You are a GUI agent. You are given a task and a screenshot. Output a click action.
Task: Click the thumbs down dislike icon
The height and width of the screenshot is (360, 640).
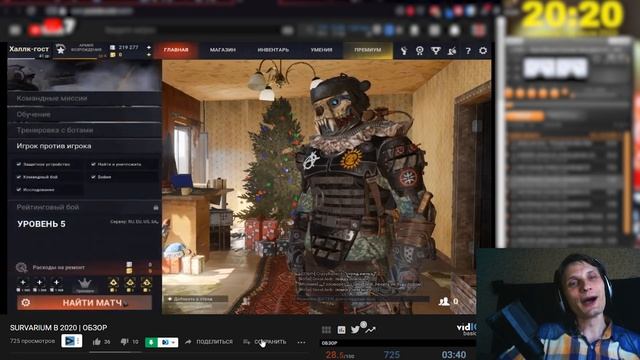coord(124,342)
